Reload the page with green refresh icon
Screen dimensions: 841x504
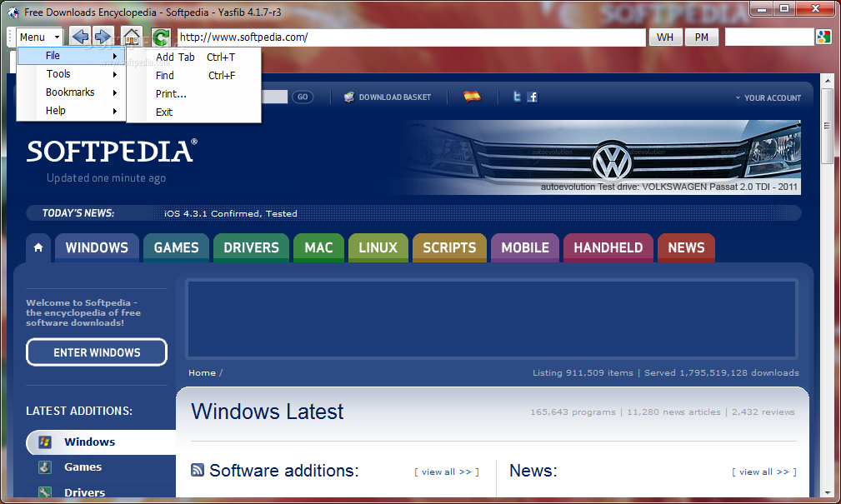point(160,37)
